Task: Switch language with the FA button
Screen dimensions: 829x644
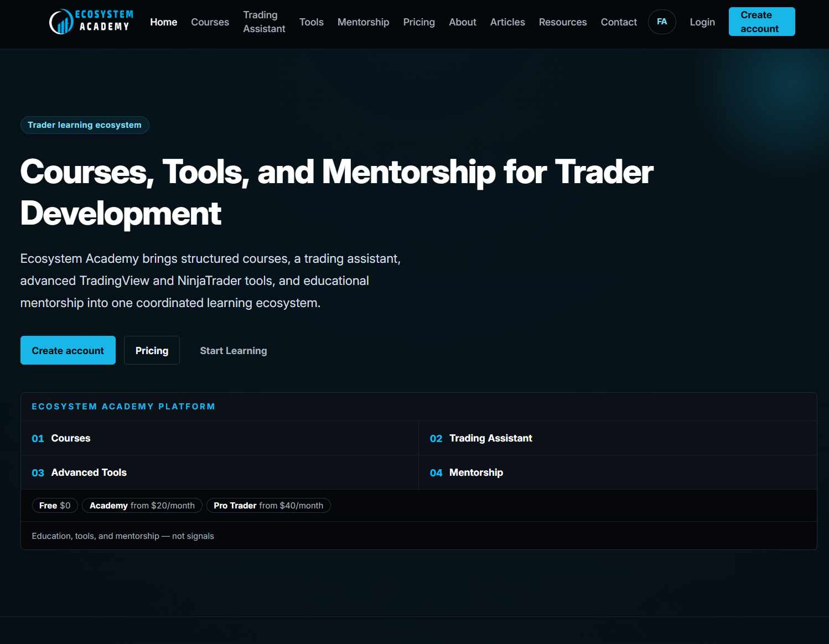Action: pyautogui.click(x=662, y=22)
